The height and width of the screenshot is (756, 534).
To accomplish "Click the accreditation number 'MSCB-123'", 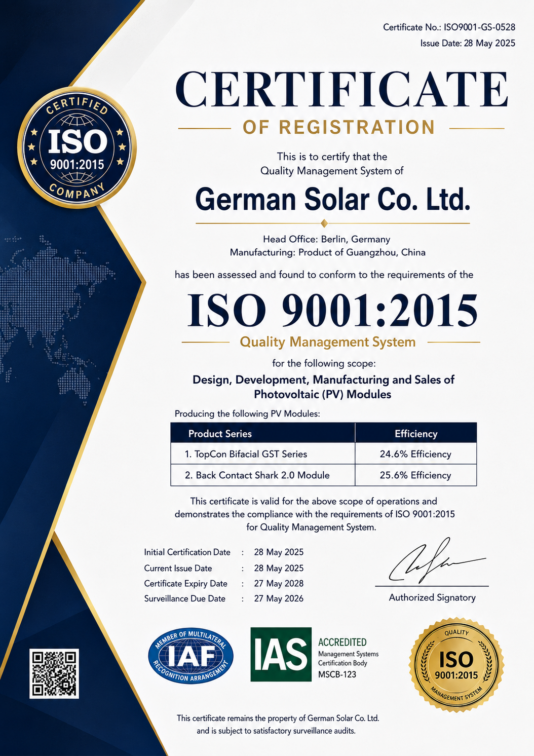I will pyautogui.click(x=337, y=674).
